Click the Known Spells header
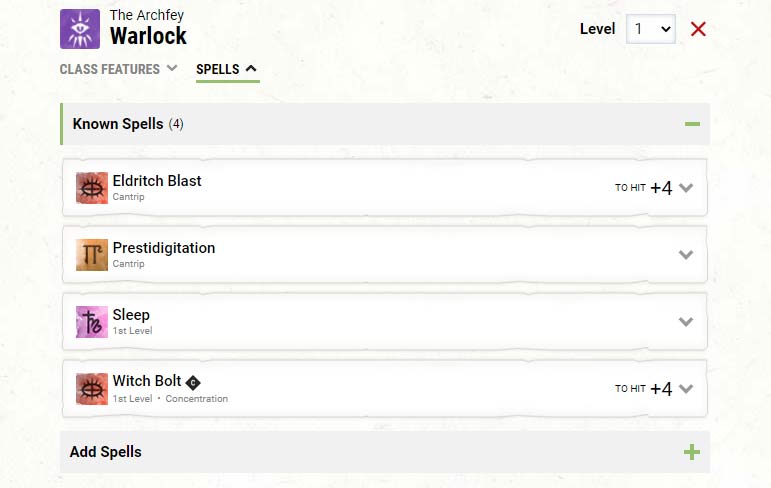771x488 pixels. (x=385, y=124)
